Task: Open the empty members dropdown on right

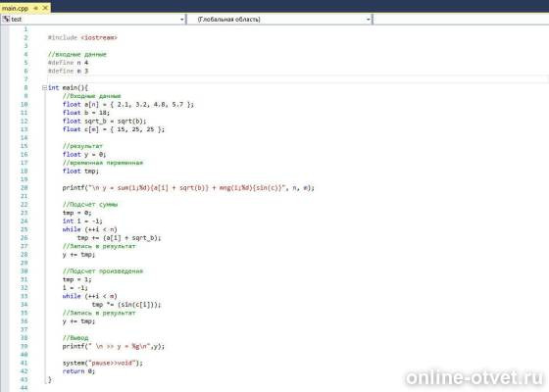Action: coord(461,19)
